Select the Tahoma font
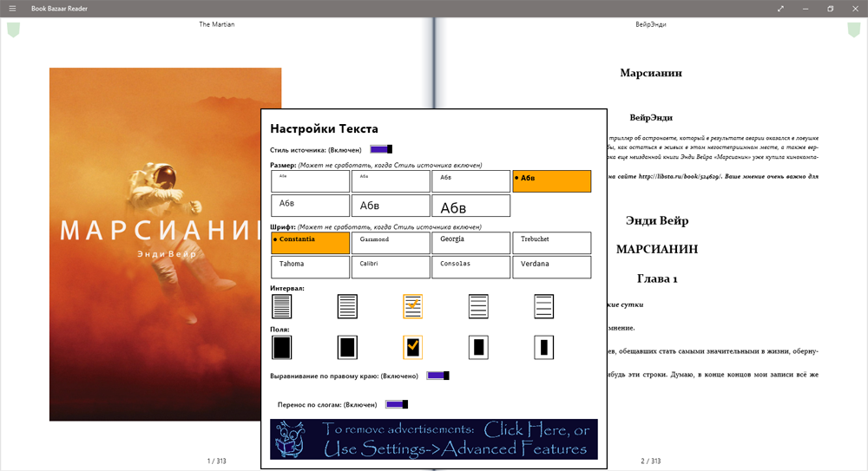 (310, 267)
